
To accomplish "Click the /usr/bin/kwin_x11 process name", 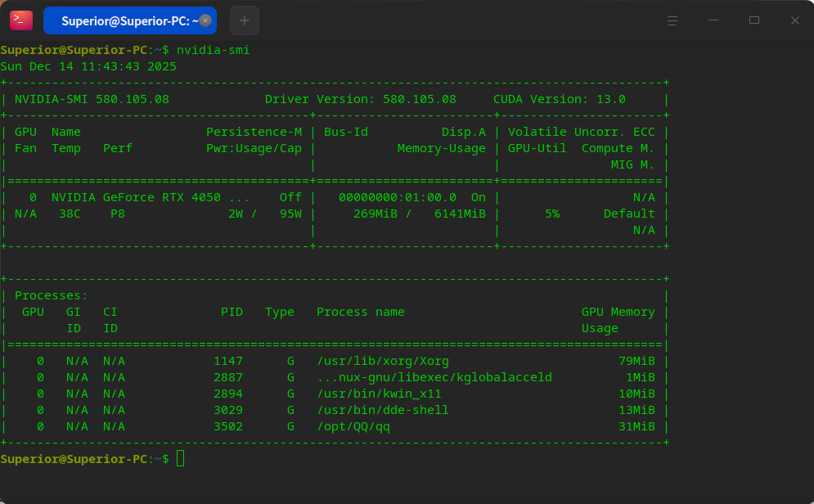I will 379,394.
